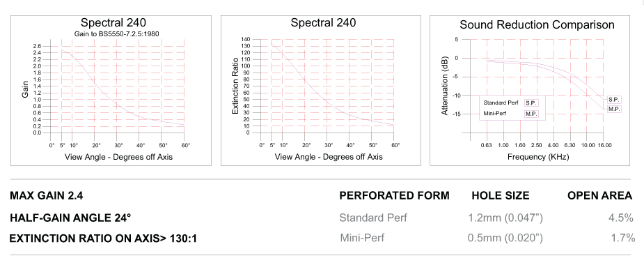Click the Standard Perf legend text
Viewport: 644px width, 272px height.
point(501,103)
